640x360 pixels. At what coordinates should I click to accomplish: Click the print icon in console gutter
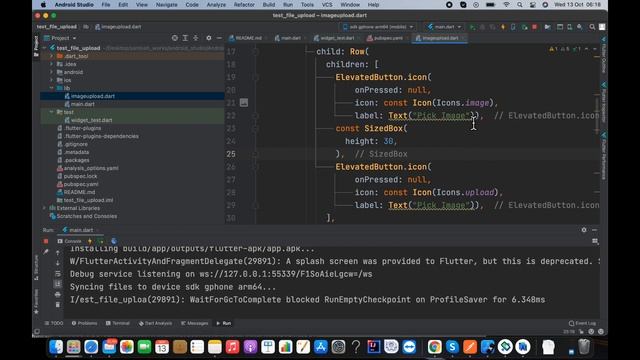click(x=58, y=294)
